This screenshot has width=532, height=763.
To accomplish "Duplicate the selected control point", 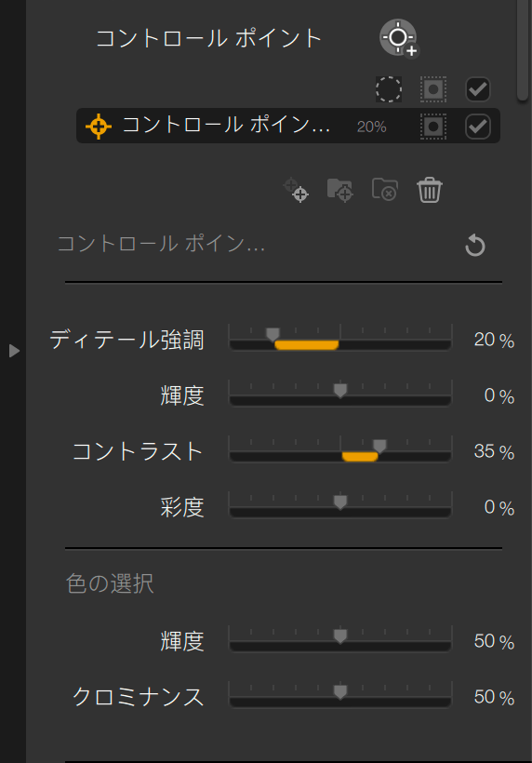I will click(296, 190).
